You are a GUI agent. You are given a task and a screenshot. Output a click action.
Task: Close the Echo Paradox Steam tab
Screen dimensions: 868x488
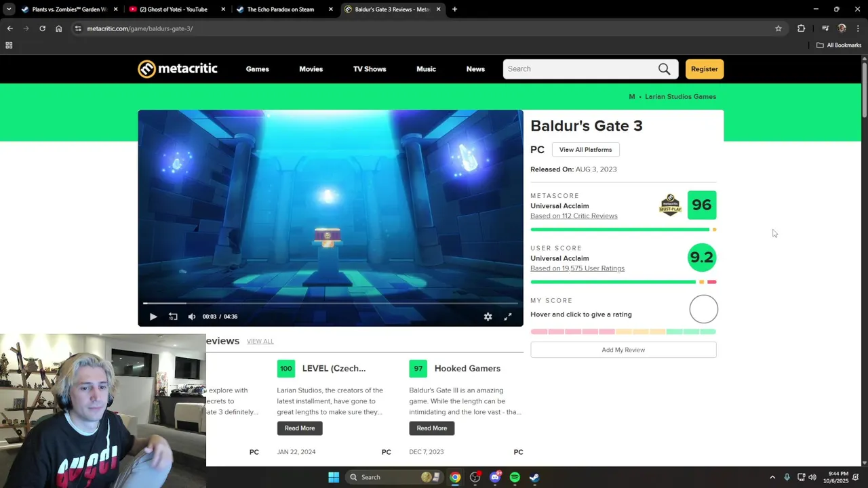click(x=331, y=9)
